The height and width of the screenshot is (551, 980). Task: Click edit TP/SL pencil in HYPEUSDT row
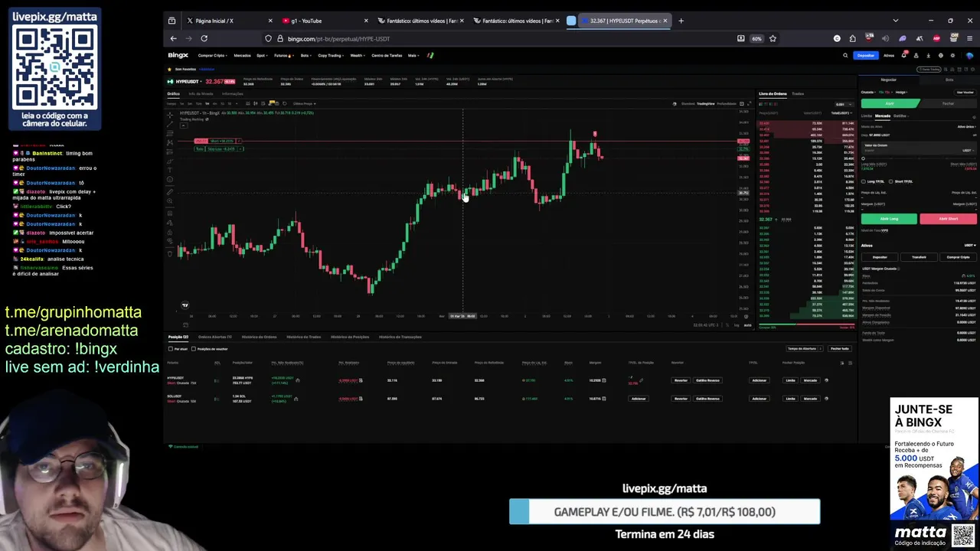pos(641,380)
